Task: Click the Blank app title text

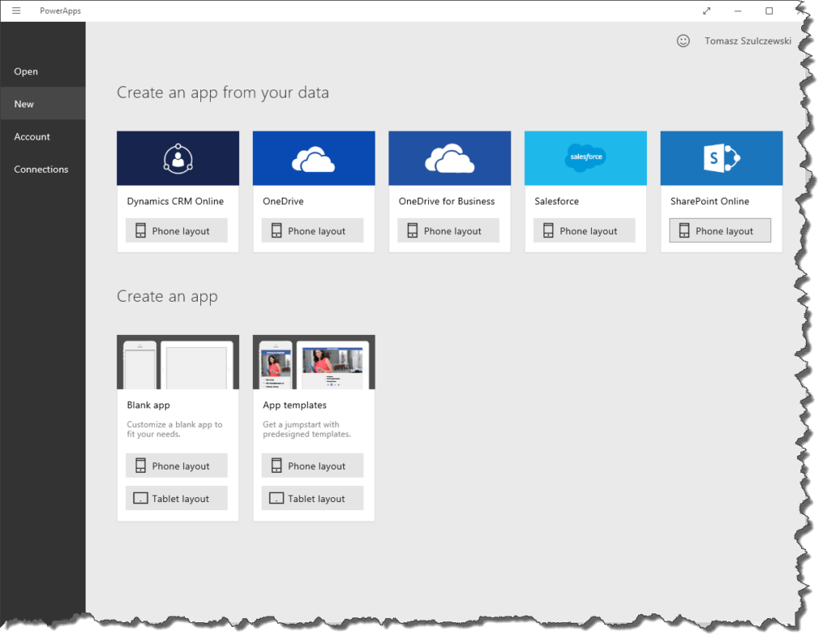Action: click(149, 405)
